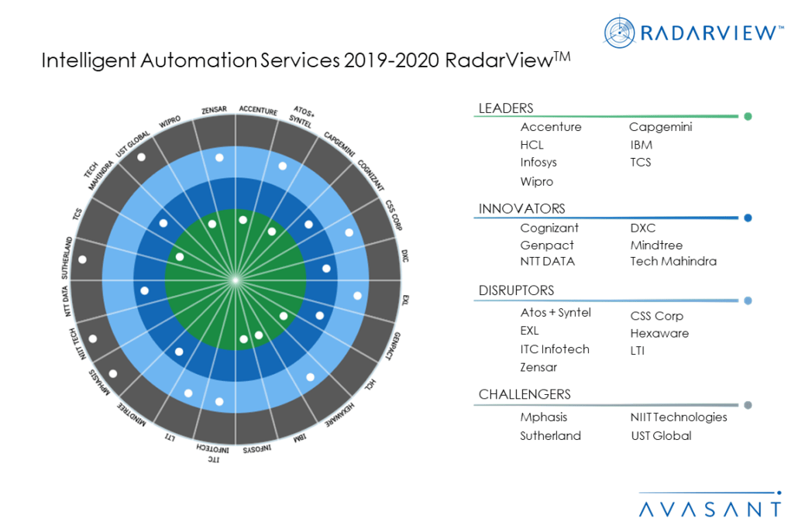798x532 pixels.
Task: Select the Sutherland white dot on radar
Action: coord(82,259)
